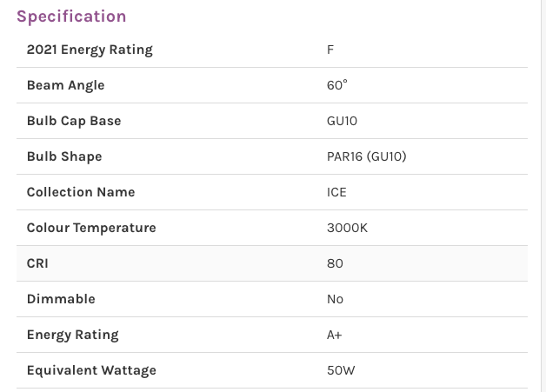
Task: Click the 3000K temperature value
Action: (347, 228)
